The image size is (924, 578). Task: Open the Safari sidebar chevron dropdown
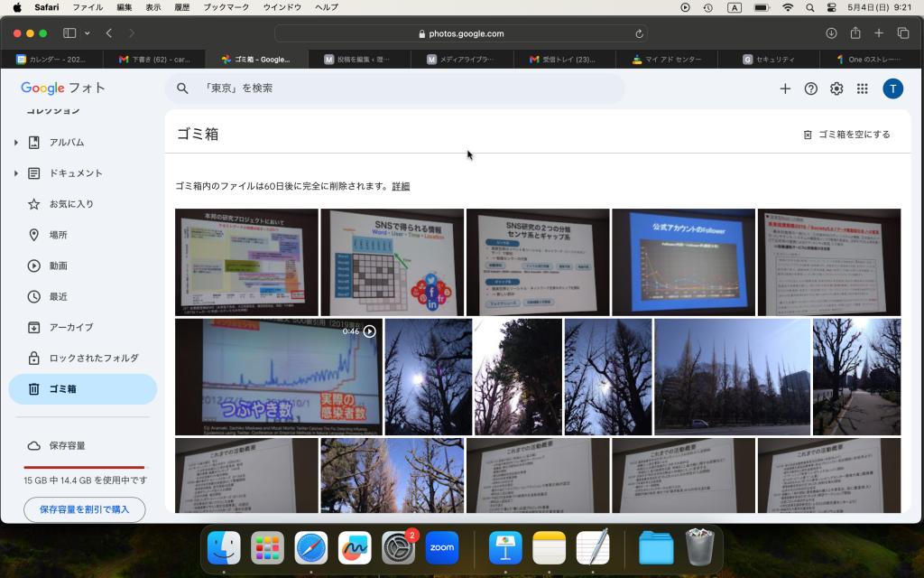88,33
